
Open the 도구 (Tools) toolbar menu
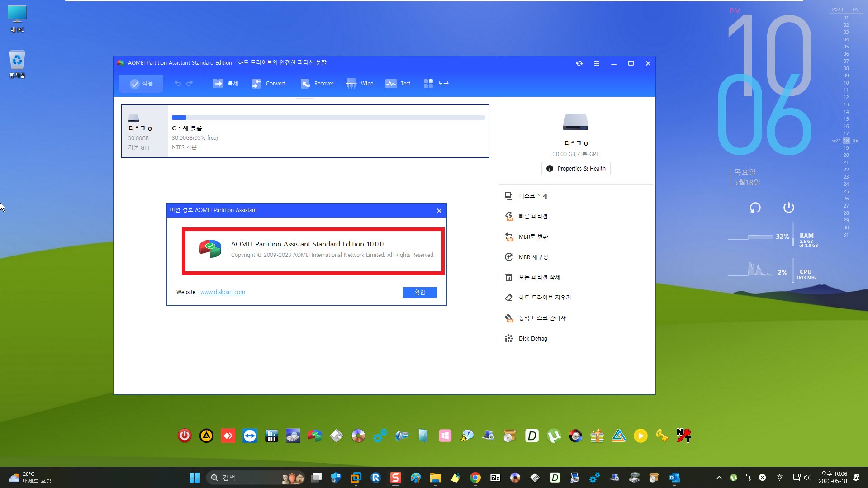436,83
